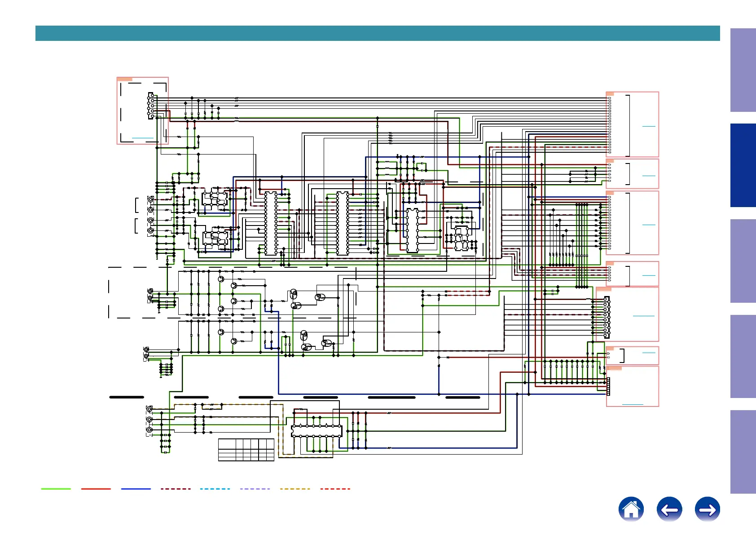Screen dimensions: 756x535
Task: Follow the cyan link in the third right-side connector box
Action: [649, 224]
